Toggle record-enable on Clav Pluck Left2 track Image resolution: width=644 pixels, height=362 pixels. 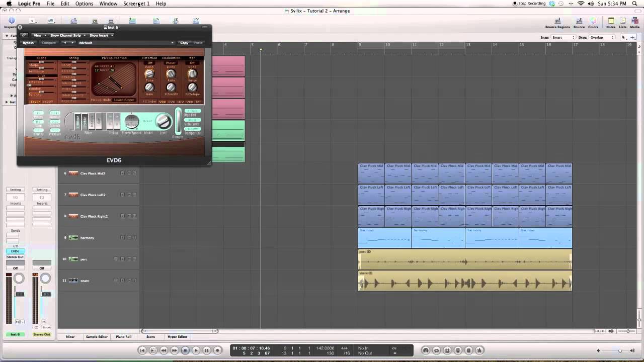(x=122, y=195)
